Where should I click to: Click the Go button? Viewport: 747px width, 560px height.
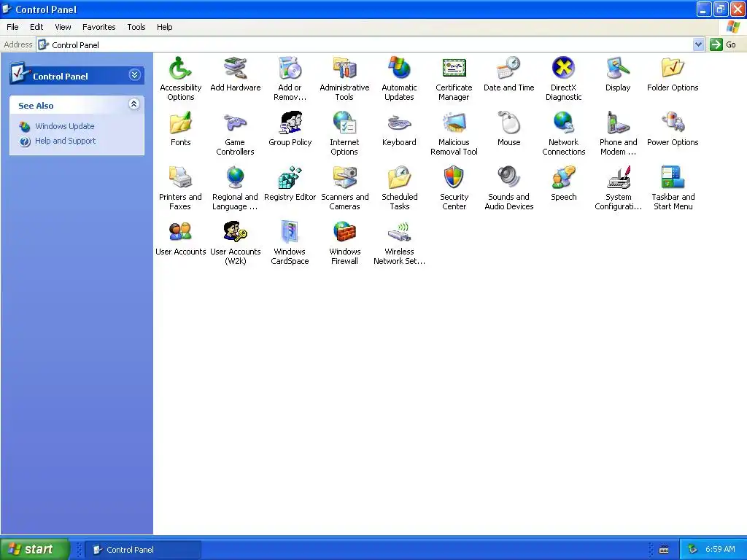(x=723, y=44)
